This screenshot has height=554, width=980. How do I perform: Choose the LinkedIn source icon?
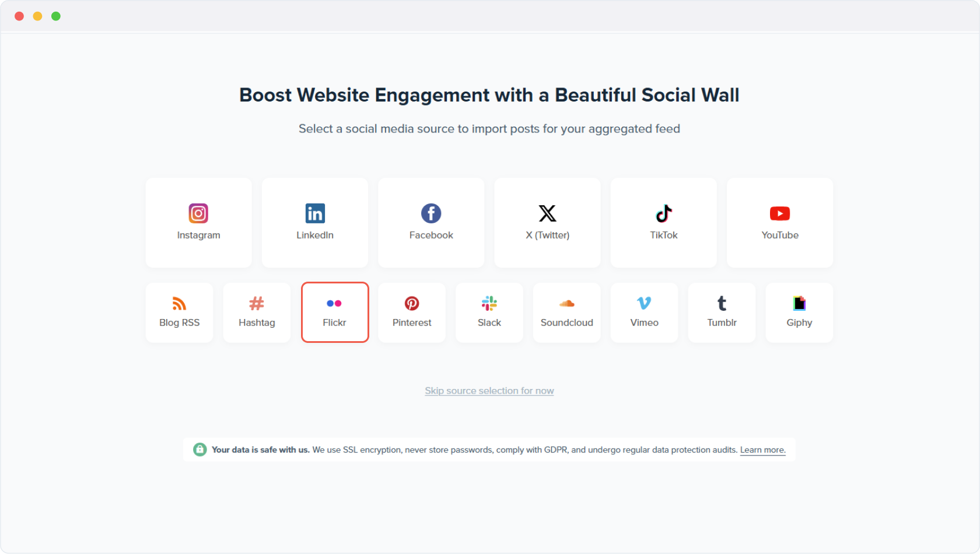click(315, 213)
